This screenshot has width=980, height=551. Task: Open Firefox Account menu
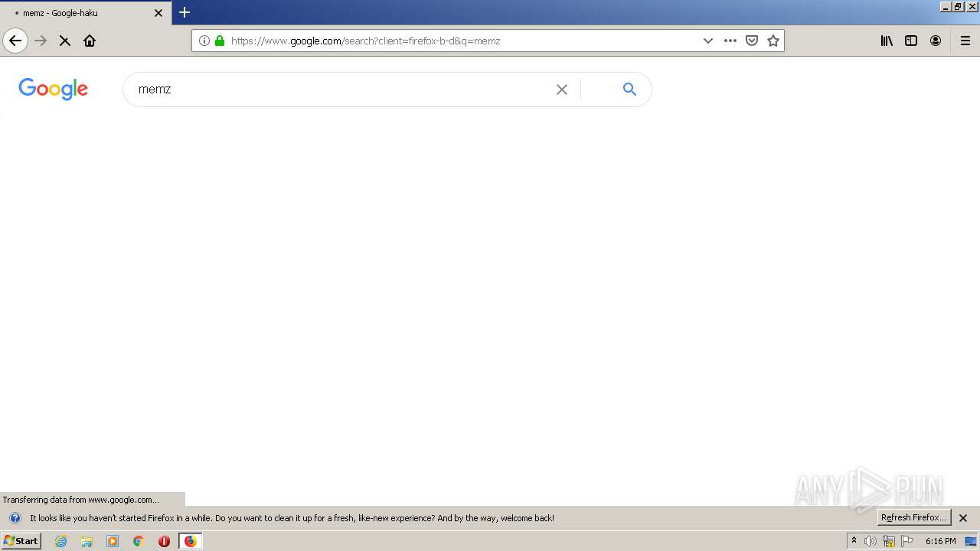[x=936, y=41]
